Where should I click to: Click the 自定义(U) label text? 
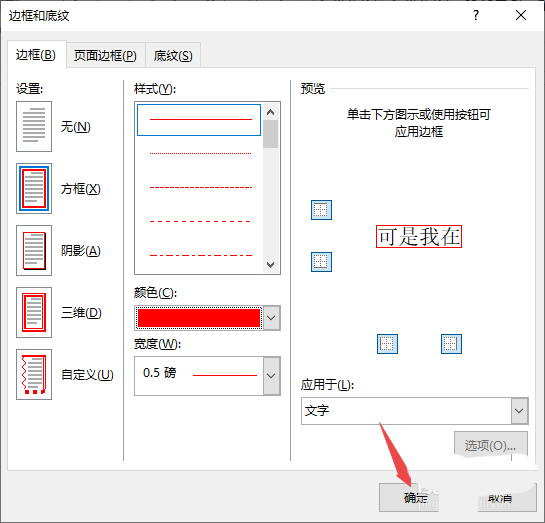click(87, 375)
